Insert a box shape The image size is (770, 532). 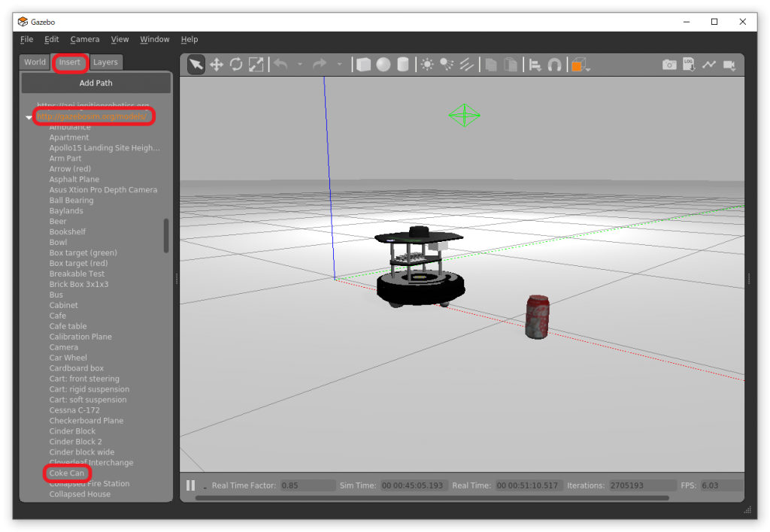tap(364, 65)
